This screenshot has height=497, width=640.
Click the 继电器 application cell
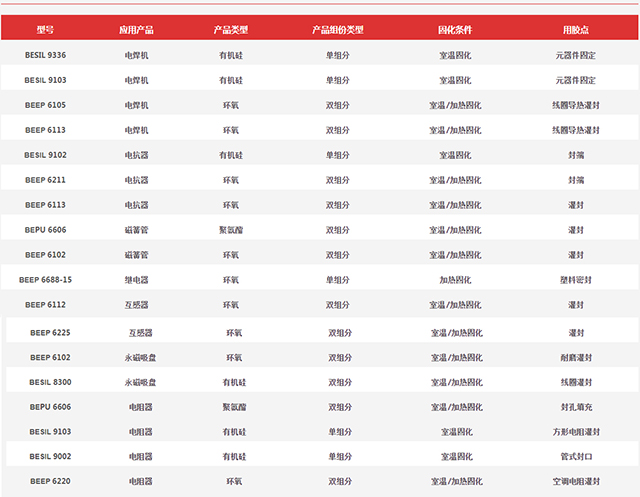pos(137,280)
